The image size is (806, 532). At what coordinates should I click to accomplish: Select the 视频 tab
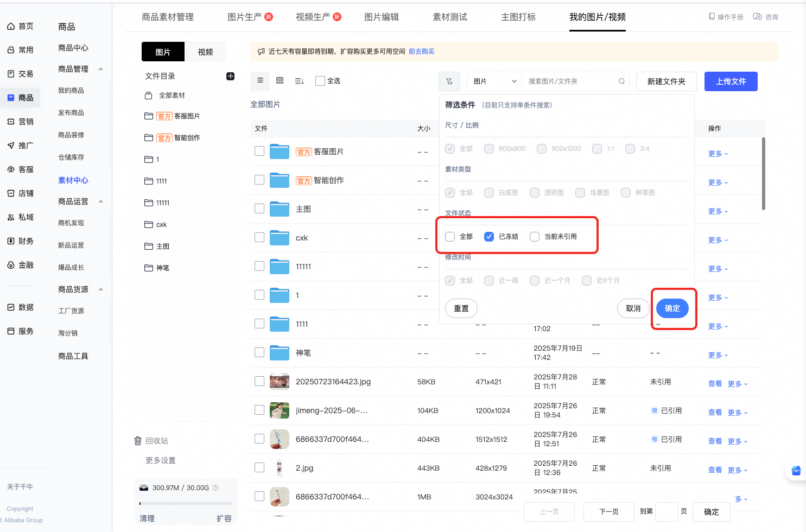tap(205, 52)
